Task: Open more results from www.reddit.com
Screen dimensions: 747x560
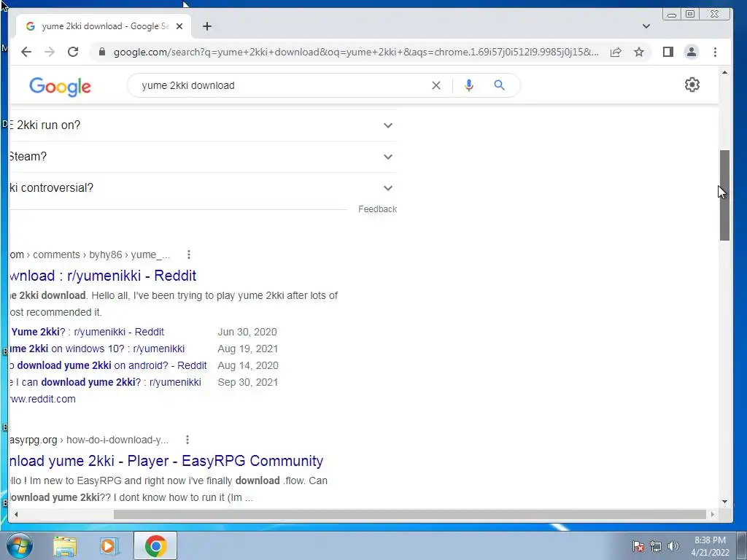Action: (42, 399)
